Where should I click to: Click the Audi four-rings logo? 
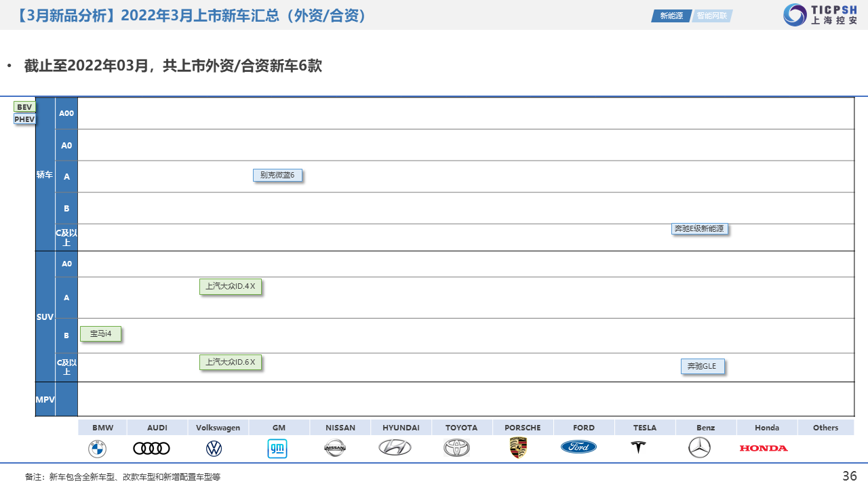[x=151, y=448]
